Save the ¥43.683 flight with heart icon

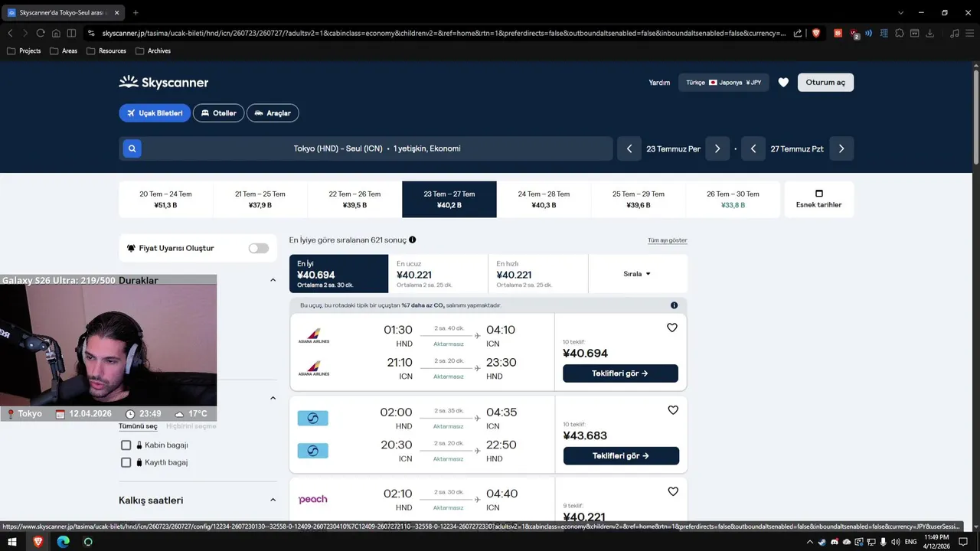[673, 410]
